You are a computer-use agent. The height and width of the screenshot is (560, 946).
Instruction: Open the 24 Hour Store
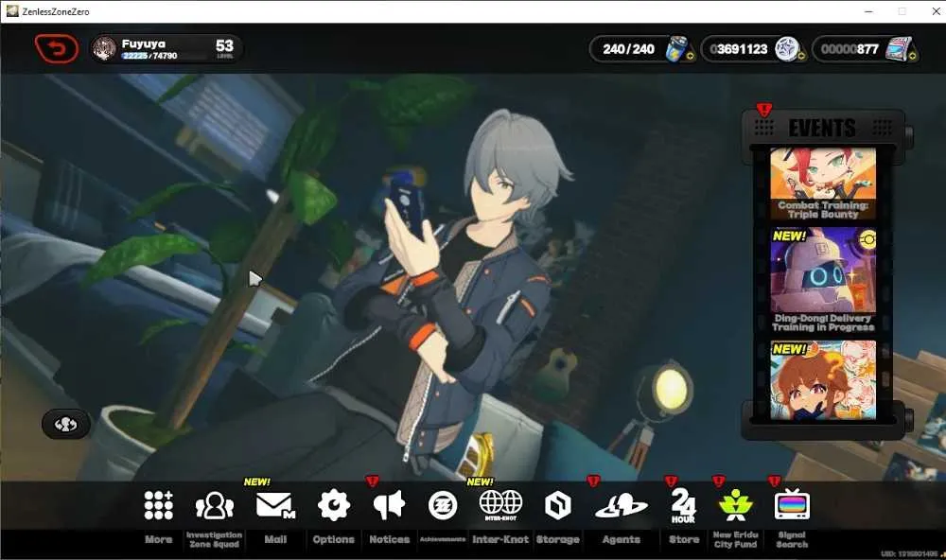click(684, 505)
